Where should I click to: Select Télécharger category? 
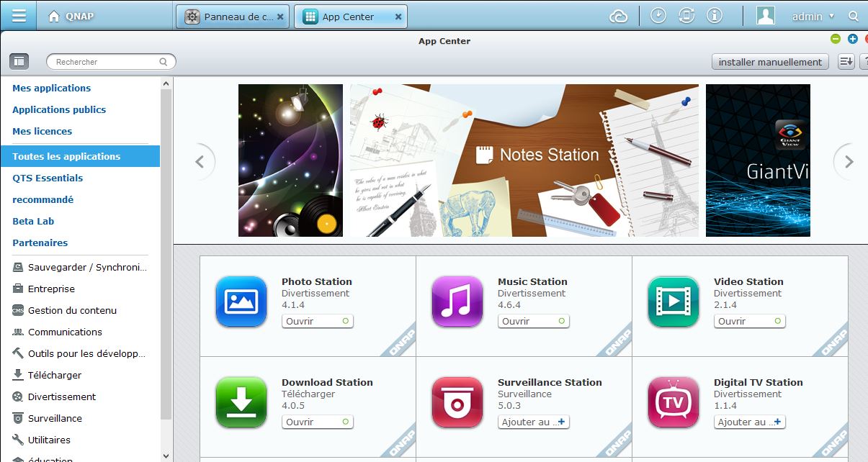point(47,375)
